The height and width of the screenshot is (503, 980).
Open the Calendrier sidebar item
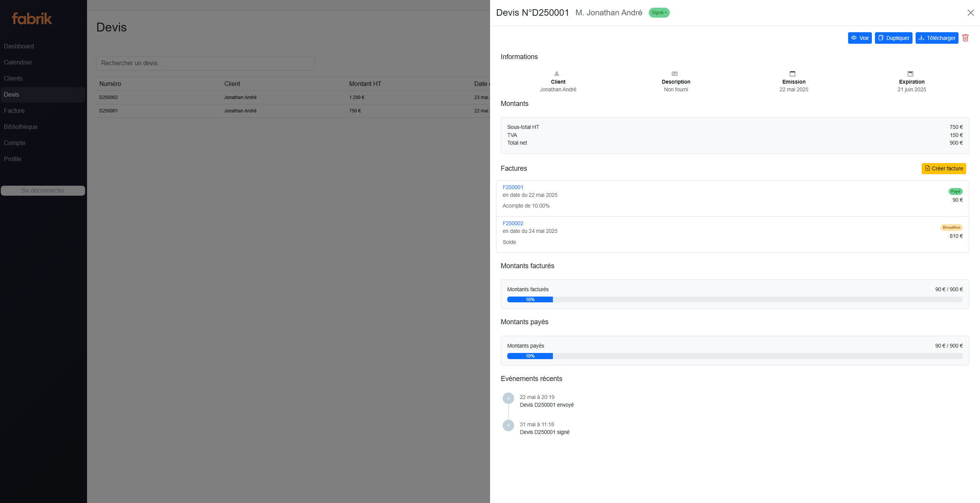tap(18, 62)
